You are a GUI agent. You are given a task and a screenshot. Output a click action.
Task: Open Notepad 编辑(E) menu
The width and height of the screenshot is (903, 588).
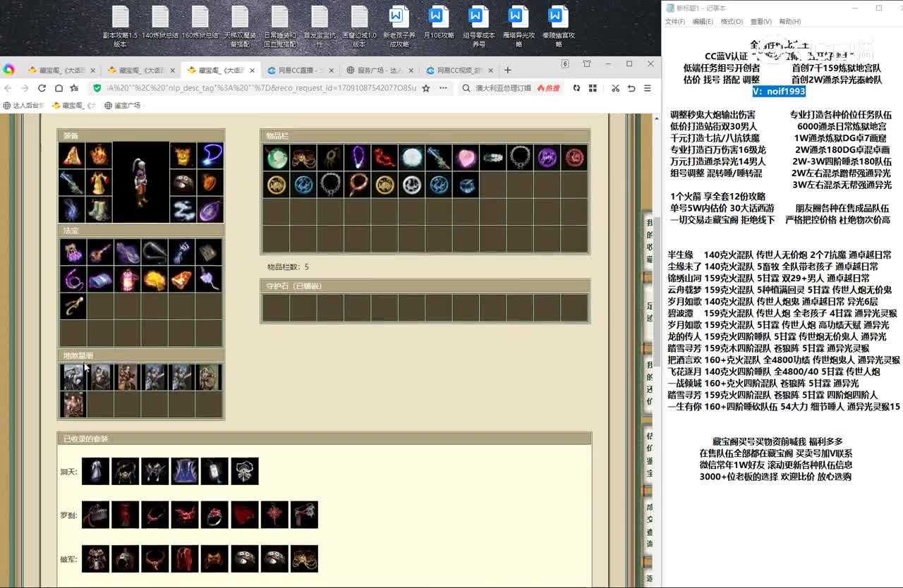[x=703, y=22]
